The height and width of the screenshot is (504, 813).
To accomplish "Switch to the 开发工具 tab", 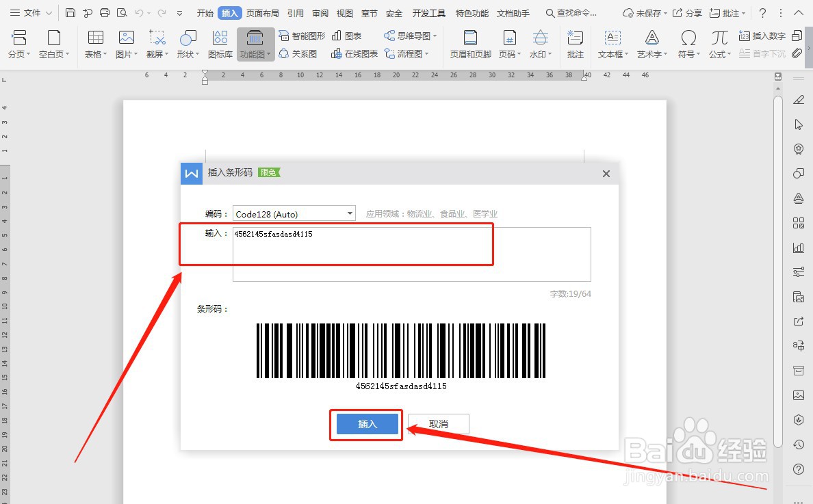I will 429,13.
